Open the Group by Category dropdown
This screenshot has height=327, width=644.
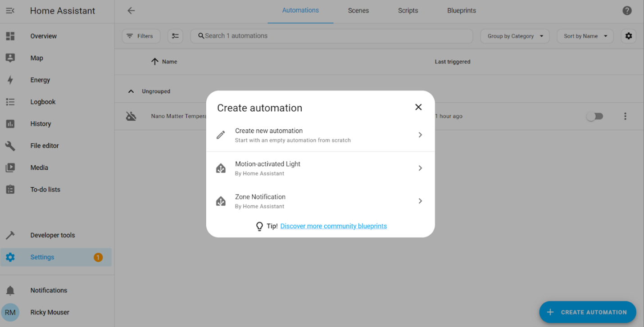pyautogui.click(x=515, y=36)
